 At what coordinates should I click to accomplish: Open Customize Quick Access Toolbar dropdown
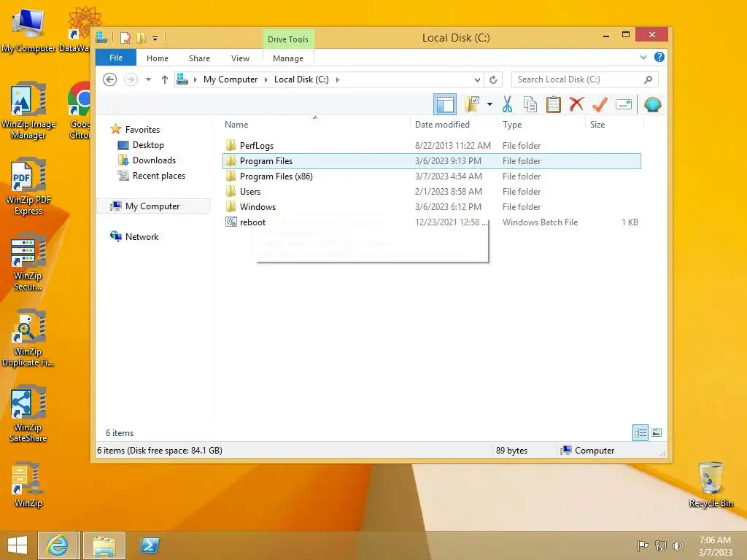coord(155,38)
